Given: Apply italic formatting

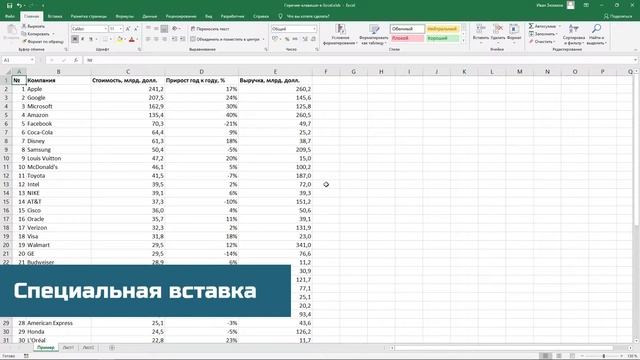Looking at the screenshot, I should click(x=83, y=39).
